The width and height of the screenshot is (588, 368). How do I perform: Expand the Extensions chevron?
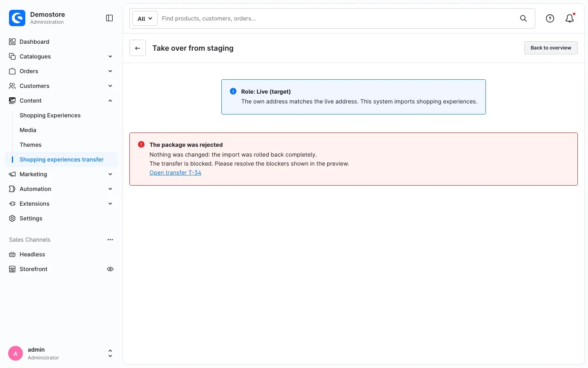(x=110, y=204)
